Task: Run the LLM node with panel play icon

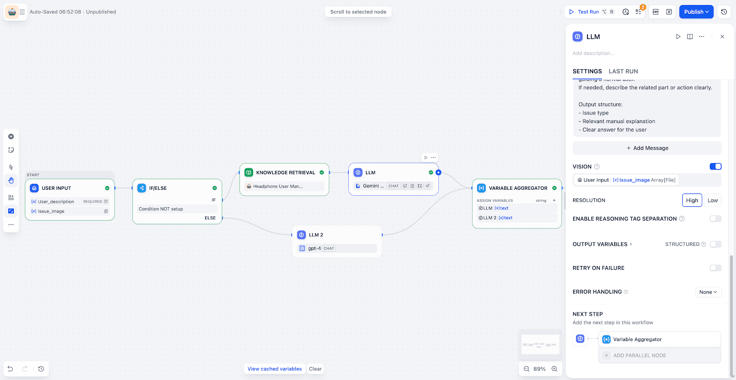Action: point(678,37)
